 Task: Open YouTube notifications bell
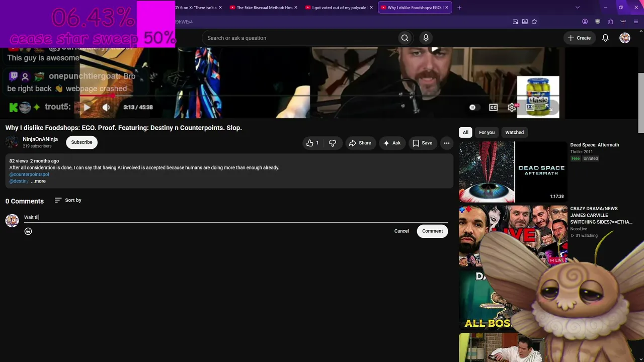[x=605, y=38]
